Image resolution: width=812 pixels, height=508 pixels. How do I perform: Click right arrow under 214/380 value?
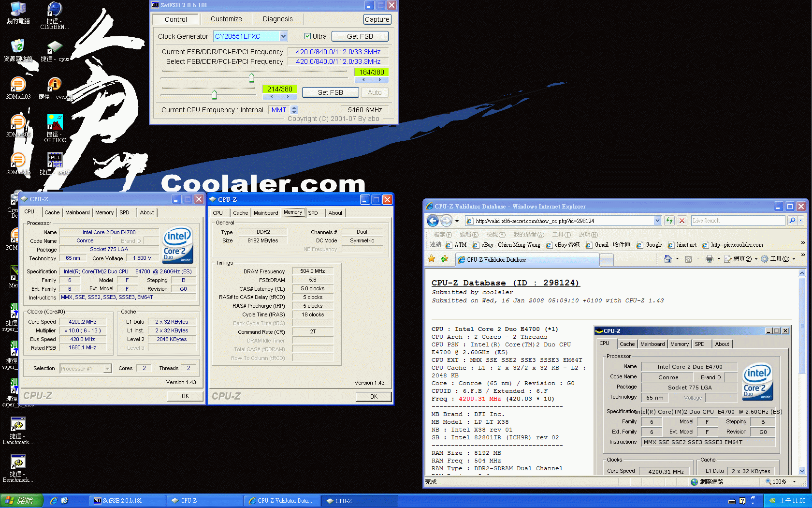(x=288, y=97)
